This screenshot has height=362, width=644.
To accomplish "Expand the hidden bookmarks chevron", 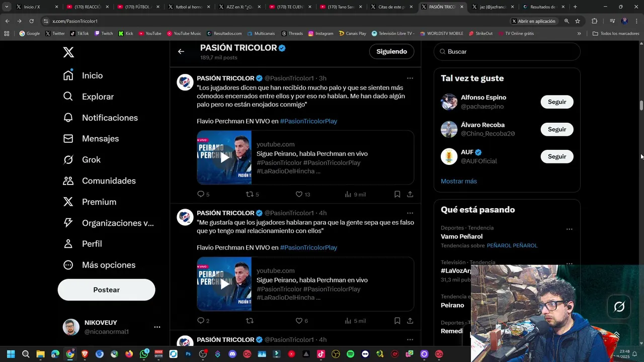I will [579, 33].
